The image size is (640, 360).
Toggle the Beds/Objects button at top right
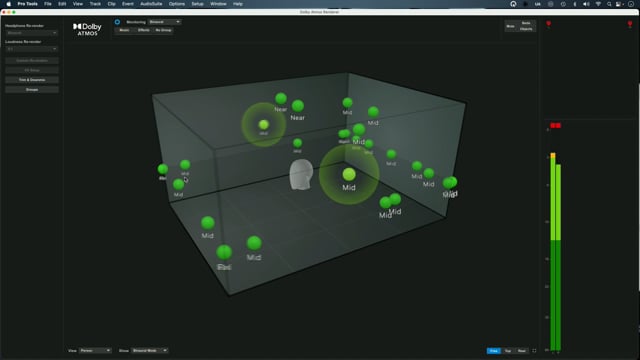click(526, 26)
